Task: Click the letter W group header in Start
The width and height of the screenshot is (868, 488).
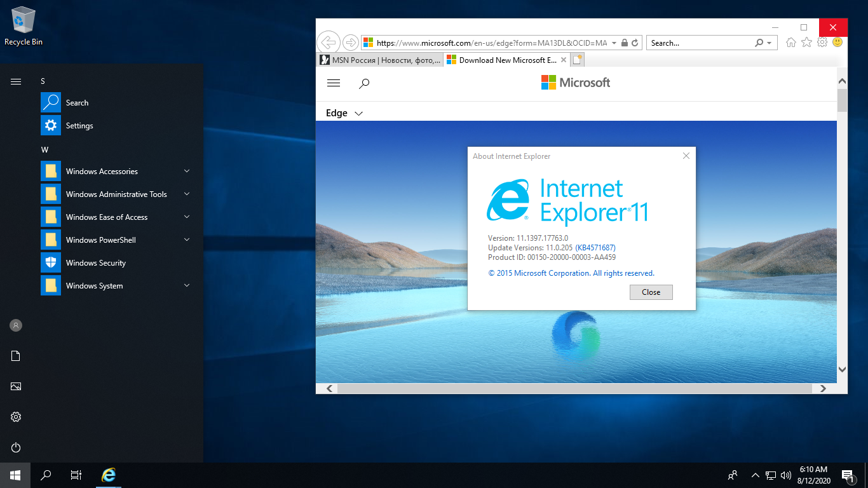Action: click(44, 150)
